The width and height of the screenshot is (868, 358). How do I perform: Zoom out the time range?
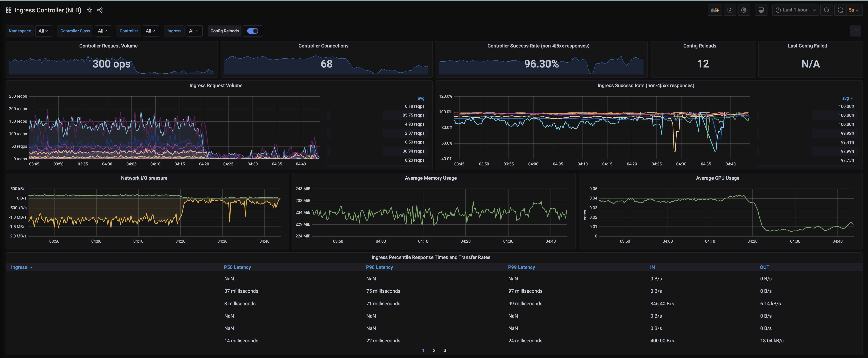point(826,10)
